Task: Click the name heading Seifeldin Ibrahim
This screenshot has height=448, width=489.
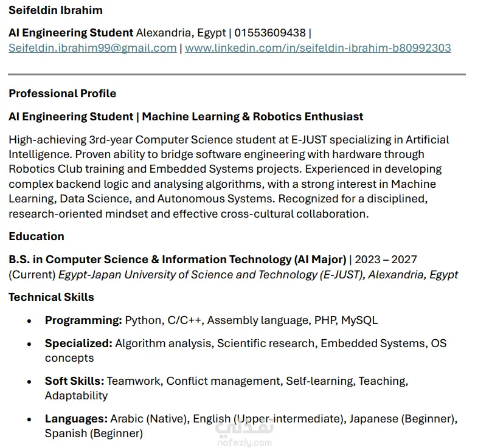Action: 55,10
